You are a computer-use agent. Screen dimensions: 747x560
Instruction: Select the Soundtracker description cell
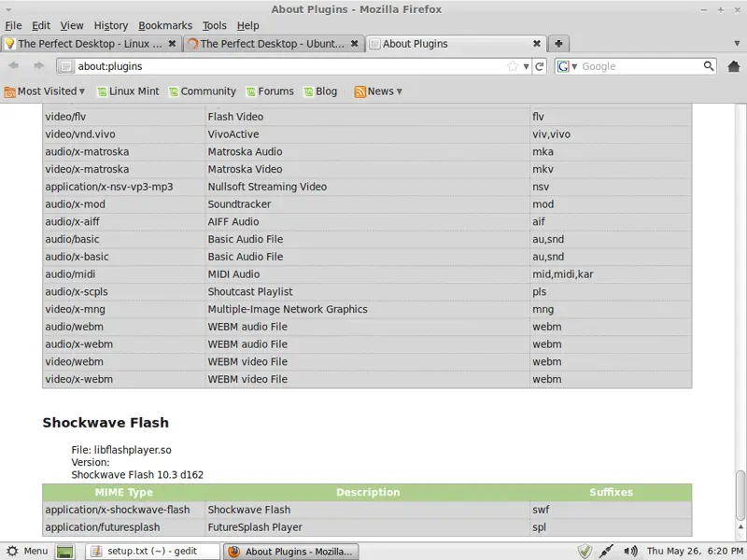[367, 204]
